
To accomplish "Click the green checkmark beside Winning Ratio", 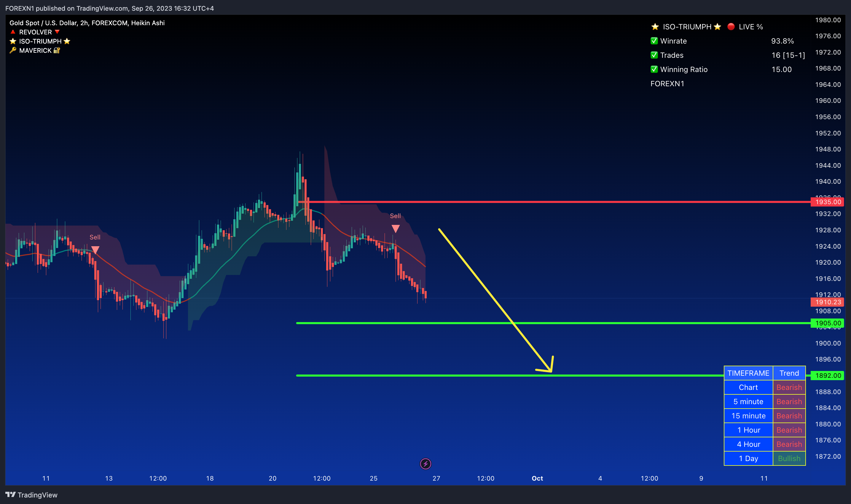I will point(654,69).
